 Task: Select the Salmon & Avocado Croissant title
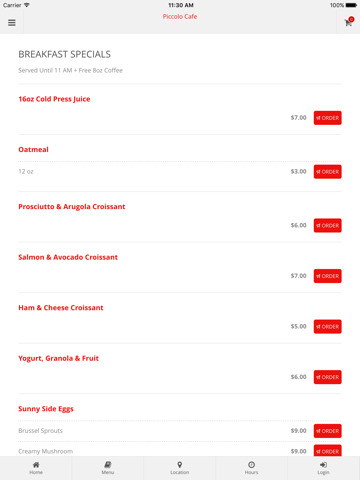68,257
